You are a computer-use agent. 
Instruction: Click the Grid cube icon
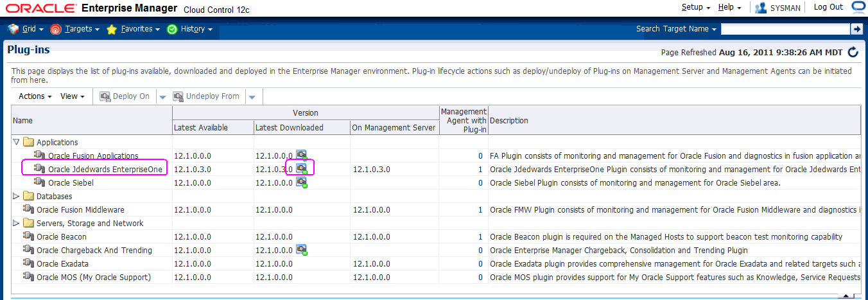tap(13, 29)
